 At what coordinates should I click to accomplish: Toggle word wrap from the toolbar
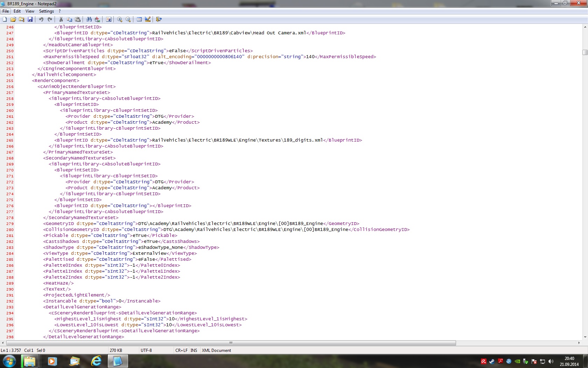pos(108,19)
